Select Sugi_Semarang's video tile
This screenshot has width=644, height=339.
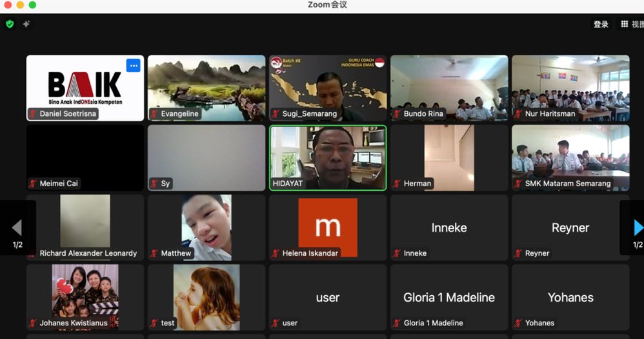[x=328, y=88]
